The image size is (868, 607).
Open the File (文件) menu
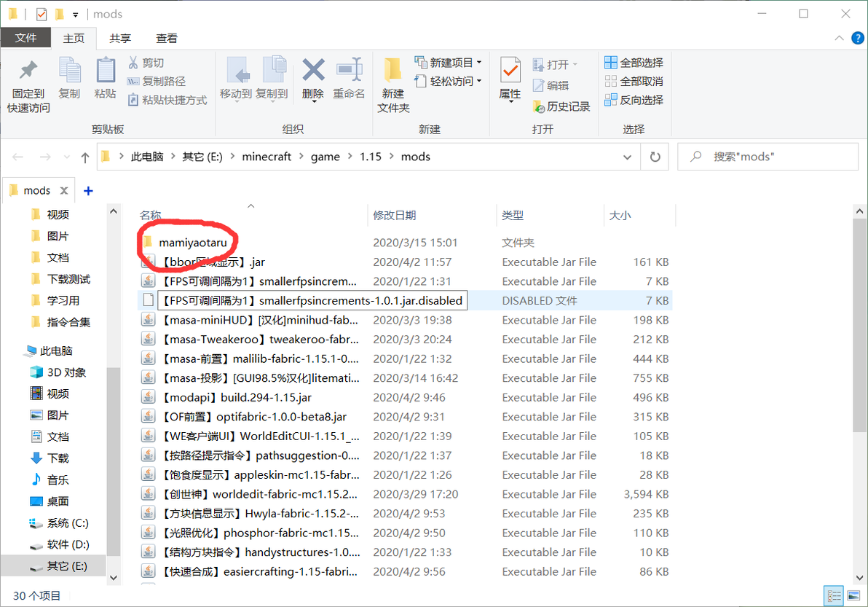(x=25, y=38)
